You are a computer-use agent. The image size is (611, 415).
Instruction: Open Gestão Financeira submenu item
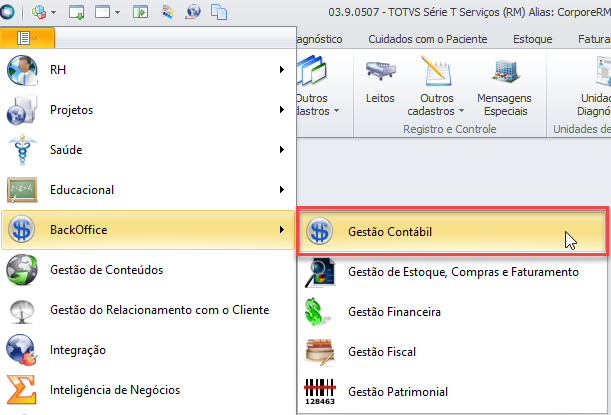coord(452,312)
